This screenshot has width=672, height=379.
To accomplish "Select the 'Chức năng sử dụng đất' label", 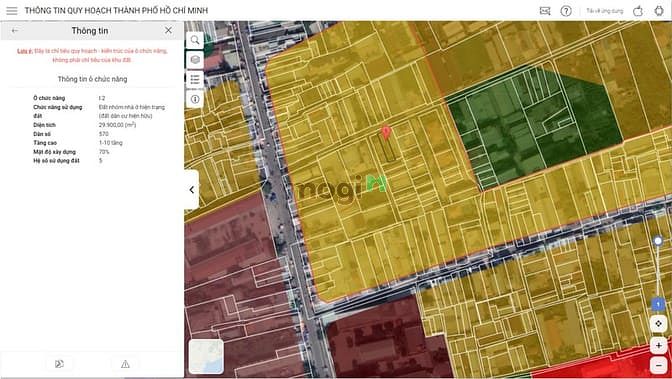I will tap(57, 111).
